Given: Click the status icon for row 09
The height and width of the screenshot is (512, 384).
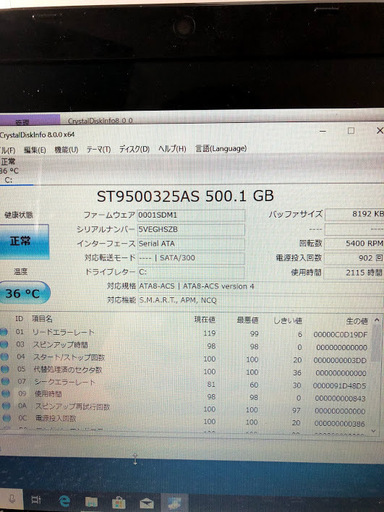Looking at the screenshot, I should click(6, 393).
